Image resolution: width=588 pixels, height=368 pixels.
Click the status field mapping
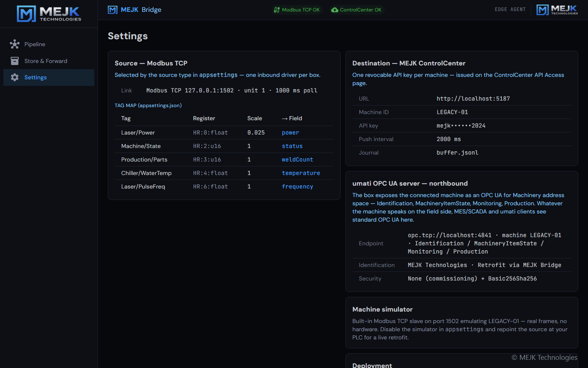click(292, 146)
